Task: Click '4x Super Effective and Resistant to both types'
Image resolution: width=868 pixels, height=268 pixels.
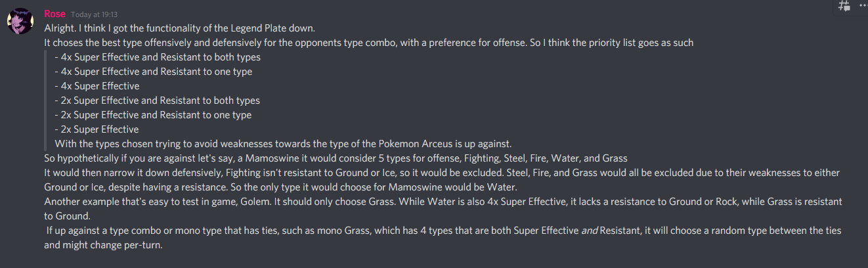Action: [158, 57]
